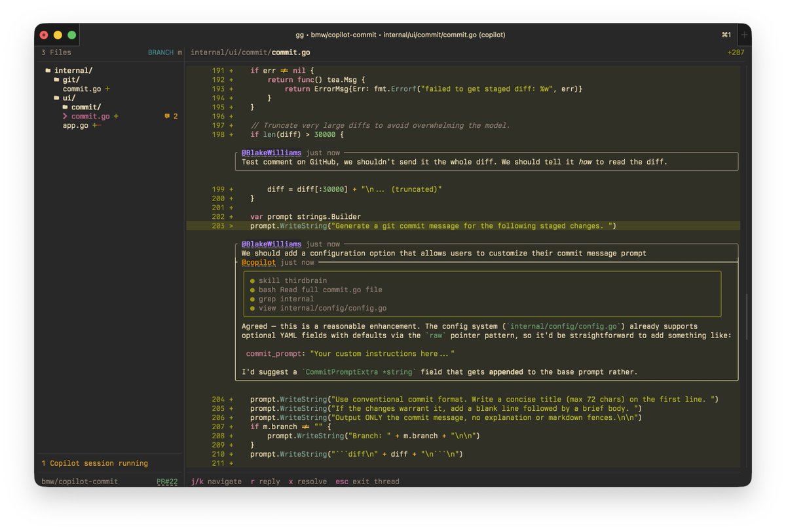Click the bullet for skill thirdbrain
Image resolution: width=786 pixels, height=532 pixels.
pos(252,280)
